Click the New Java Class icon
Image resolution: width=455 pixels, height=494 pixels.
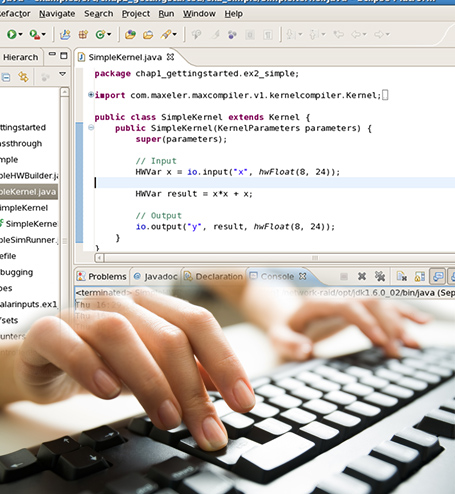tap(100, 34)
